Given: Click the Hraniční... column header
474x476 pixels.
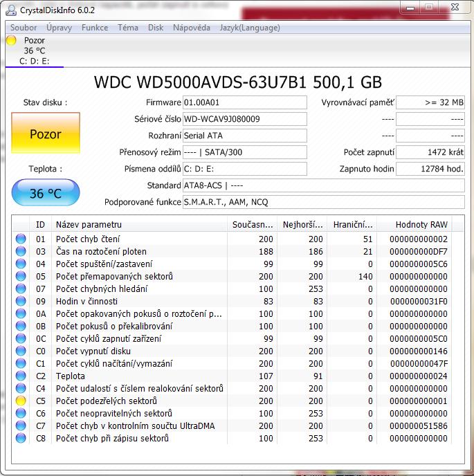Looking at the screenshot, I should click(x=352, y=225).
